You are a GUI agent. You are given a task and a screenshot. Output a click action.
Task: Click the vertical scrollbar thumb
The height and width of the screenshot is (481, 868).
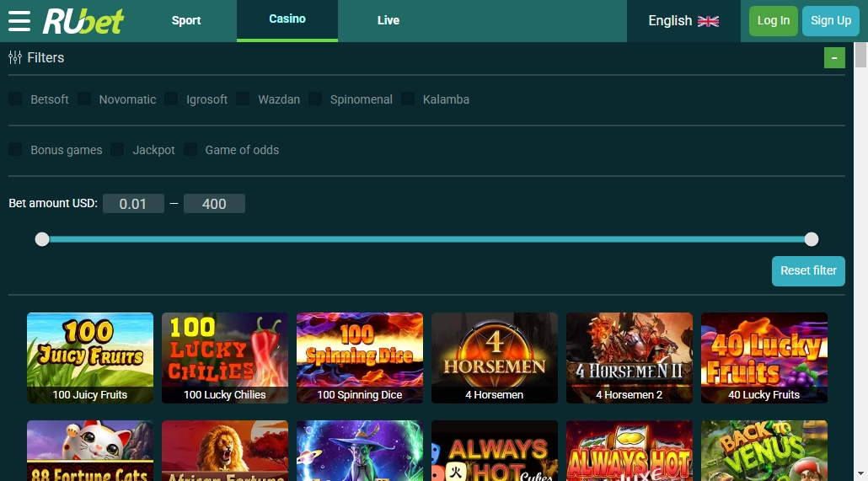tap(860, 55)
